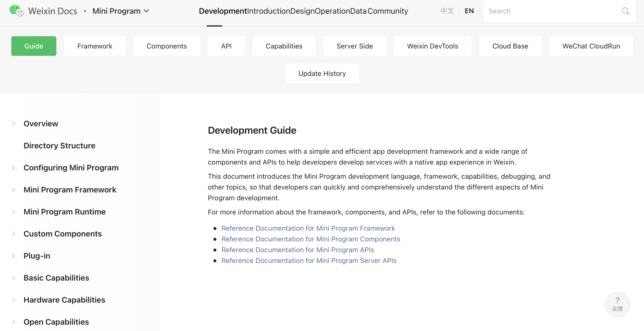This screenshot has height=331, width=644.
Task: Select the Server Side tab
Action: click(355, 46)
